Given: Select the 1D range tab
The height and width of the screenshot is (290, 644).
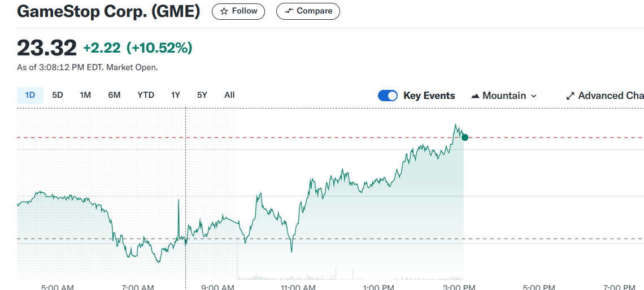Looking at the screenshot, I should pos(30,96).
